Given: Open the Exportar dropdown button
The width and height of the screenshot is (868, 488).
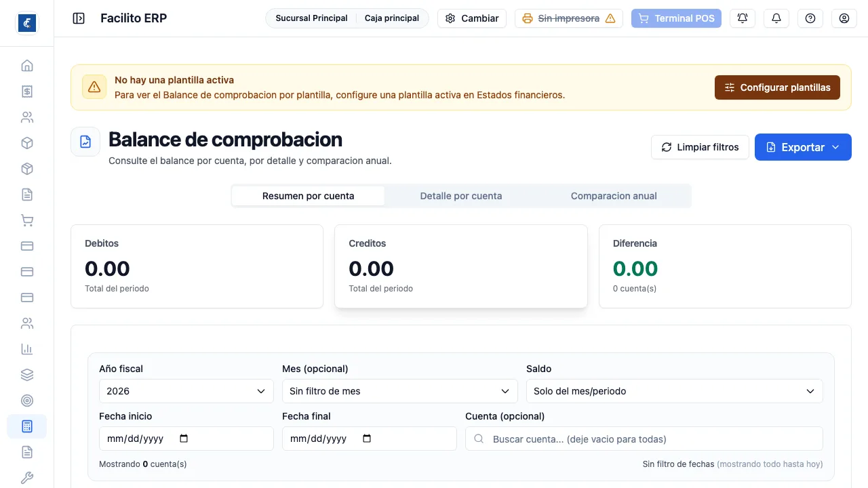Looking at the screenshot, I should click(x=803, y=147).
